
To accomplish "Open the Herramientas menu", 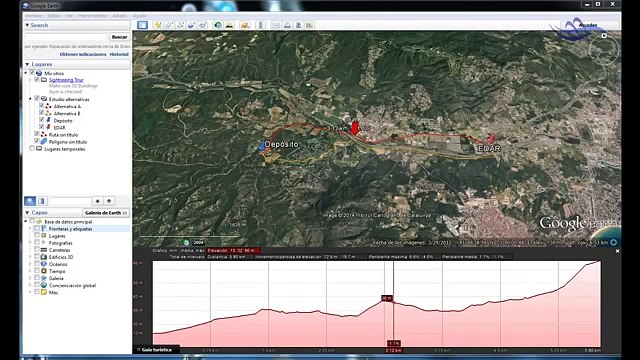I will coord(93,16).
